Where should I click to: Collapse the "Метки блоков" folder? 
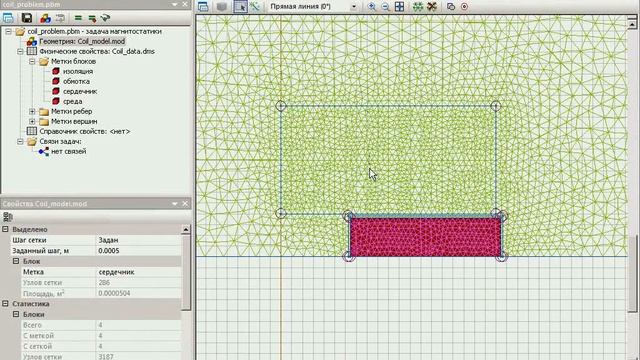coord(32,62)
